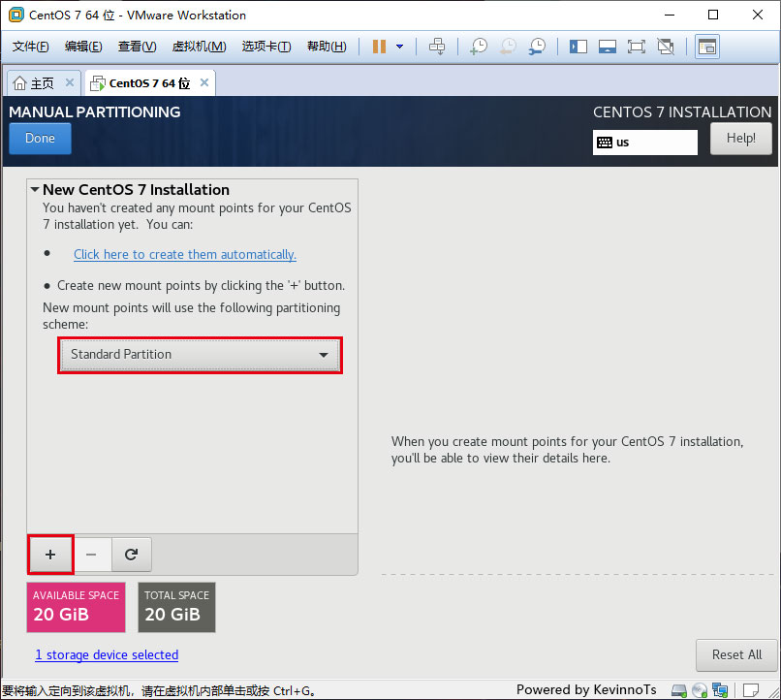This screenshot has height=700, width=781.
Task: Open the 编辑(E) menu
Action: point(83,47)
